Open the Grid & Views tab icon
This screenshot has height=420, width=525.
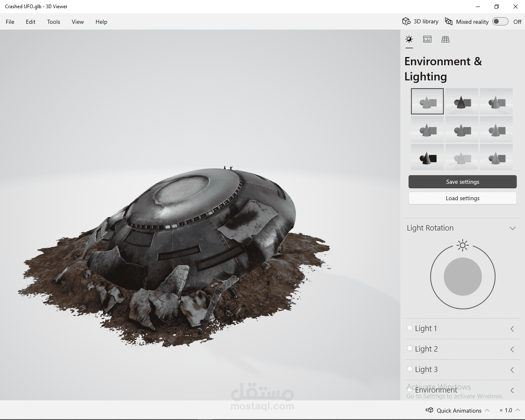click(x=445, y=39)
